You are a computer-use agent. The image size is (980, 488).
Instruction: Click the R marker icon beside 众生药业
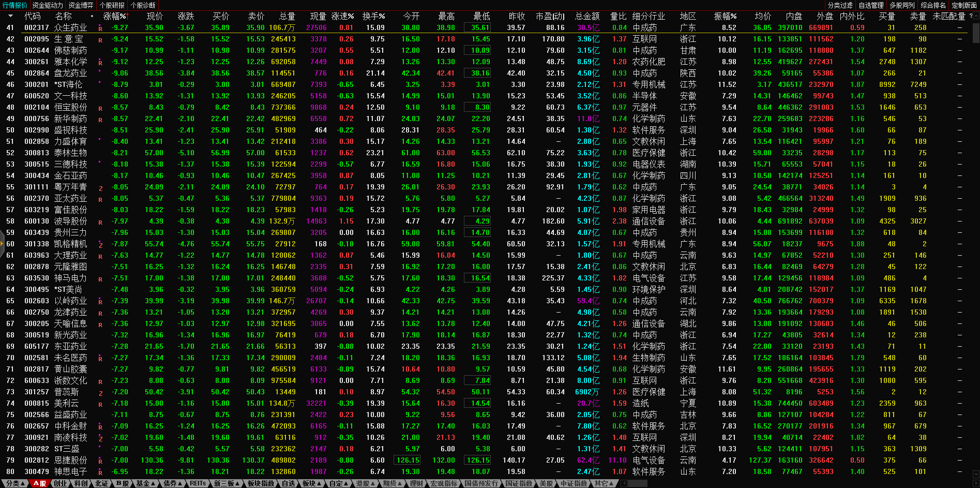pyautogui.click(x=100, y=28)
